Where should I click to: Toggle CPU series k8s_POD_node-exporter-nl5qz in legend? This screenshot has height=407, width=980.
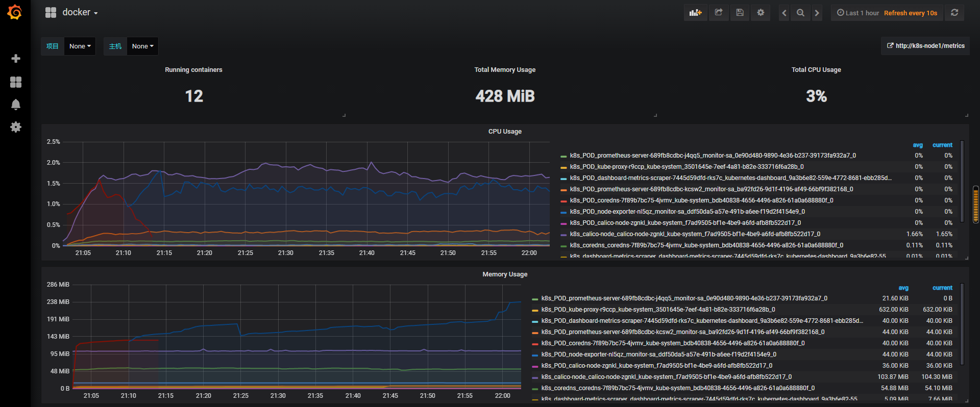[687, 212]
